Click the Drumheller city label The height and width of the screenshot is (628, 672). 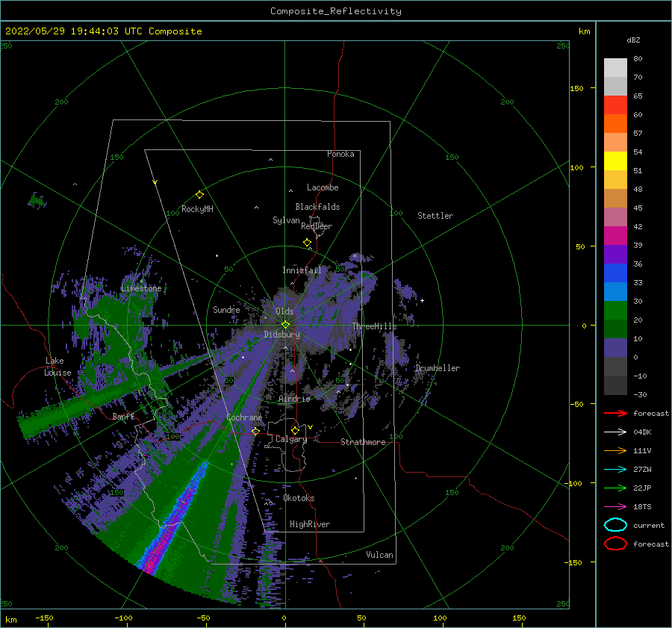pyautogui.click(x=438, y=368)
